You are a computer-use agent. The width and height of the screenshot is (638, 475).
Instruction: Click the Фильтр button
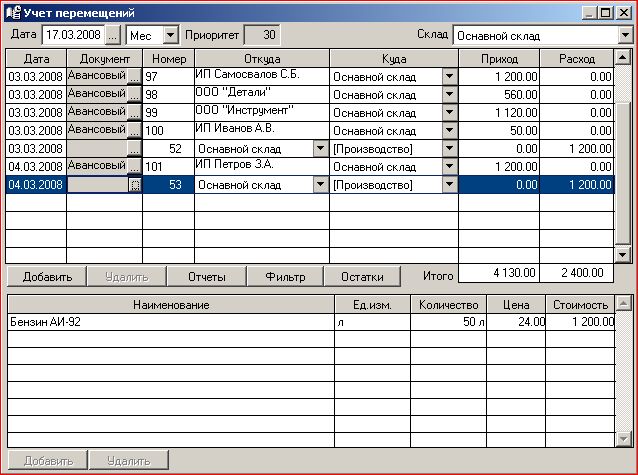pyautogui.click(x=284, y=277)
